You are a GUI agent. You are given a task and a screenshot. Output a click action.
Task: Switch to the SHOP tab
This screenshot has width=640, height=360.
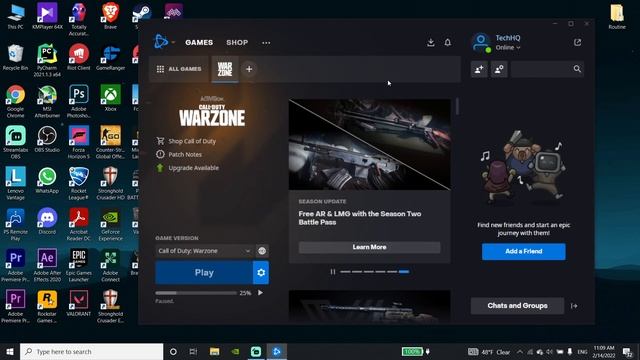(237, 42)
